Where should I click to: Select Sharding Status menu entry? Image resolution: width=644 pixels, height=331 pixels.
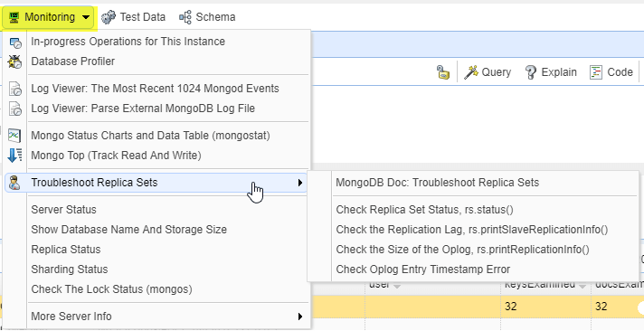(156, 270)
